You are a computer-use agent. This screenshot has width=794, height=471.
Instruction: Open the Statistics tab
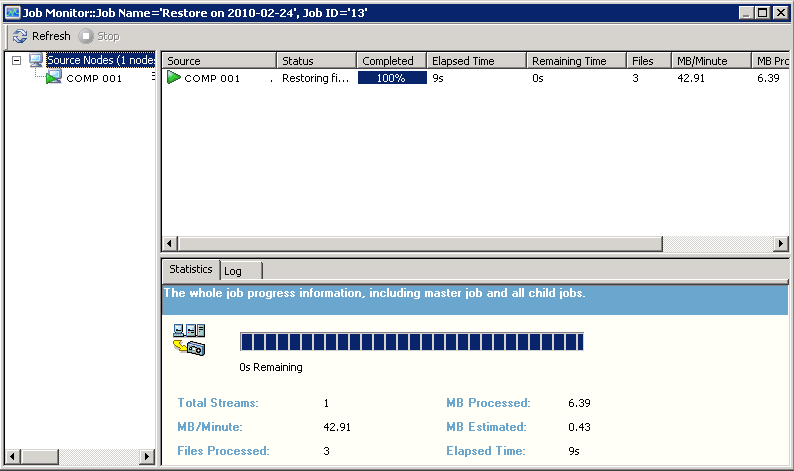190,270
